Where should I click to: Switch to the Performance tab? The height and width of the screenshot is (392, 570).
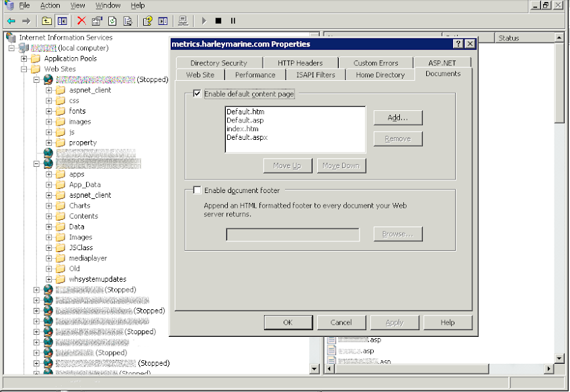coord(255,75)
